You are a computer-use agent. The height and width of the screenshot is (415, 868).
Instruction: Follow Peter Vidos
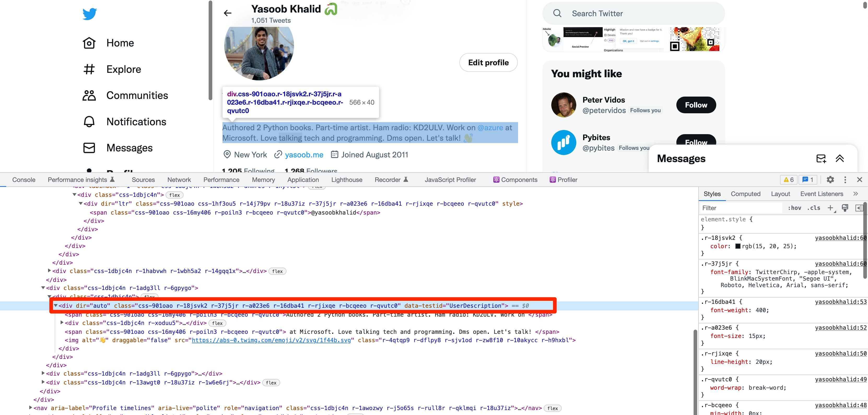coord(696,105)
